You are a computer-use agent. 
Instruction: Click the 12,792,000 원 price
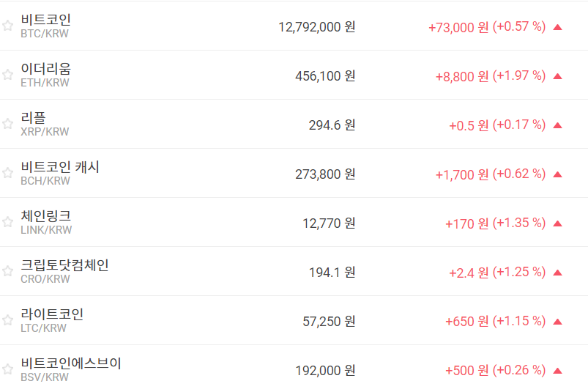point(316,27)
